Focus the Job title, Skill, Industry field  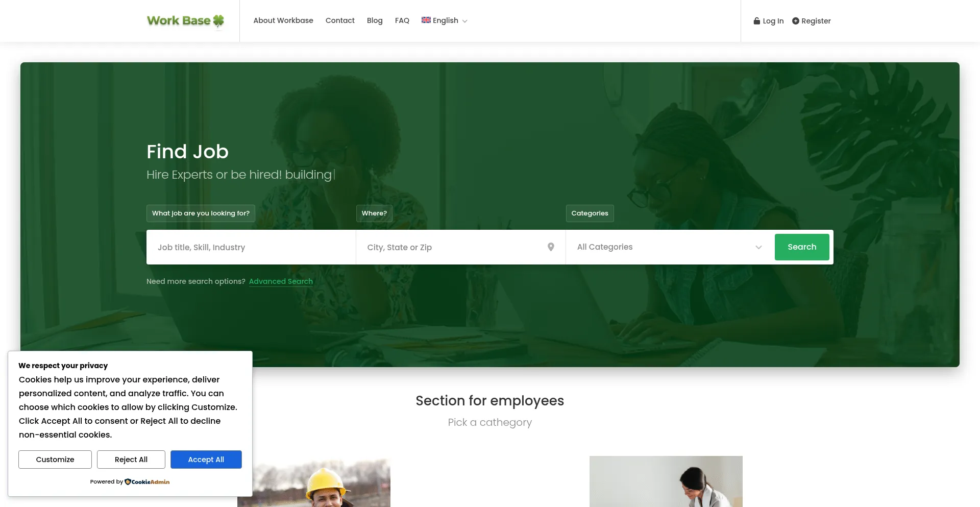[x=251, y=247]
